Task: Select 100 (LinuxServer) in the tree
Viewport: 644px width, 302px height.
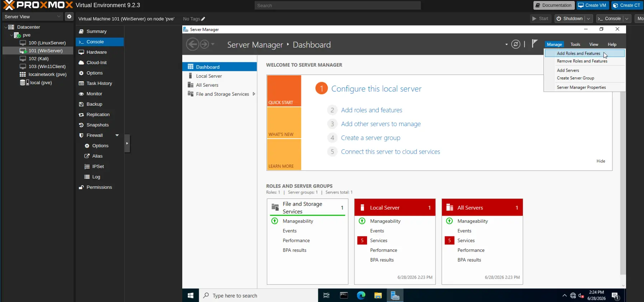Action: (x=47, y=43)
